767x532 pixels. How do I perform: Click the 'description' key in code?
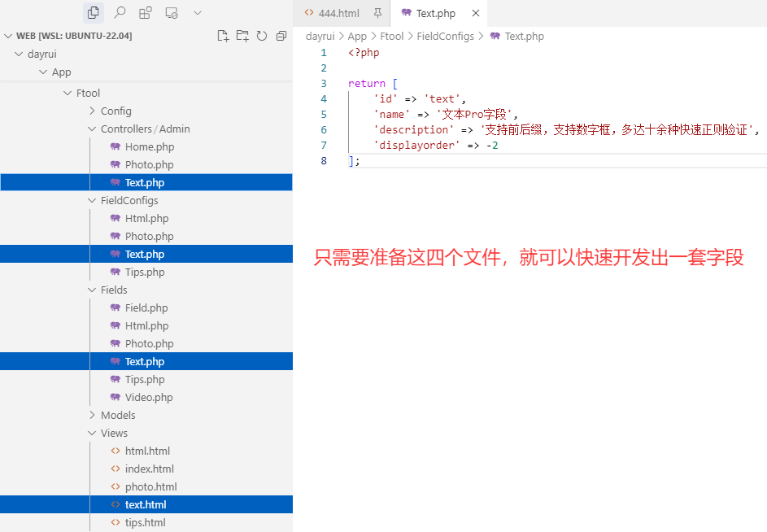tap(413, 129)
